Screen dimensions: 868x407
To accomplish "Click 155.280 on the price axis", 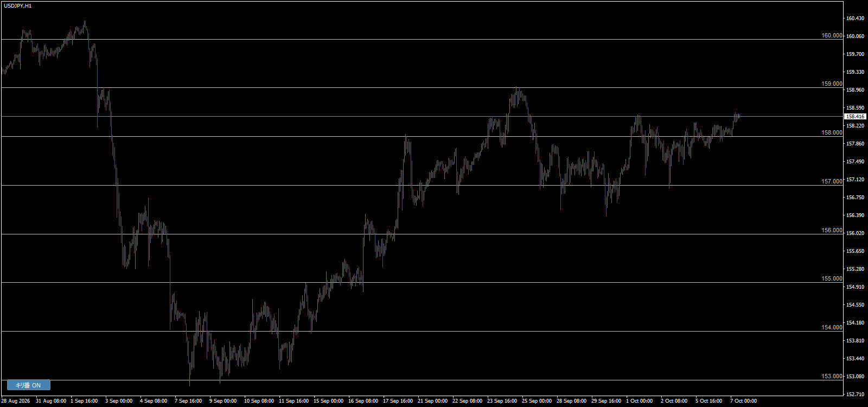I will coord(856,269).
